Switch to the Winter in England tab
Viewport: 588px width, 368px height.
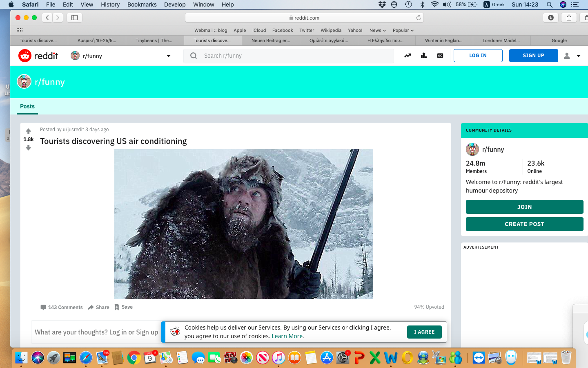click(x=444, y=40)
